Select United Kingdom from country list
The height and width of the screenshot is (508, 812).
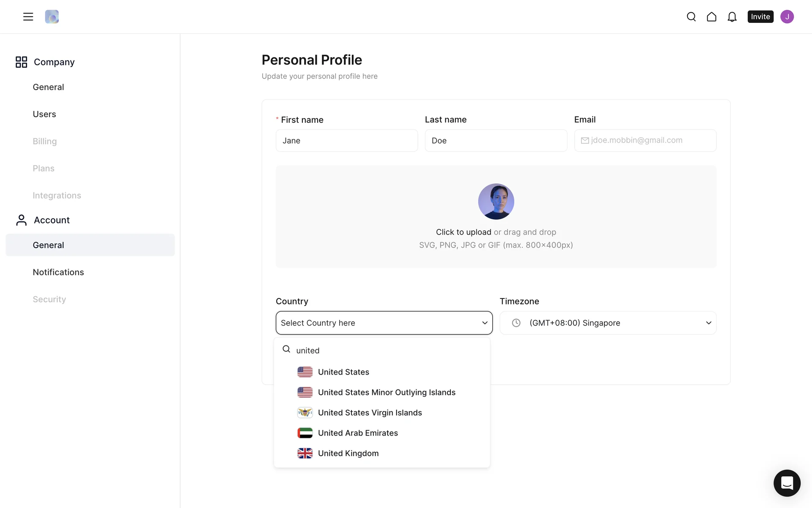(348, 453)
